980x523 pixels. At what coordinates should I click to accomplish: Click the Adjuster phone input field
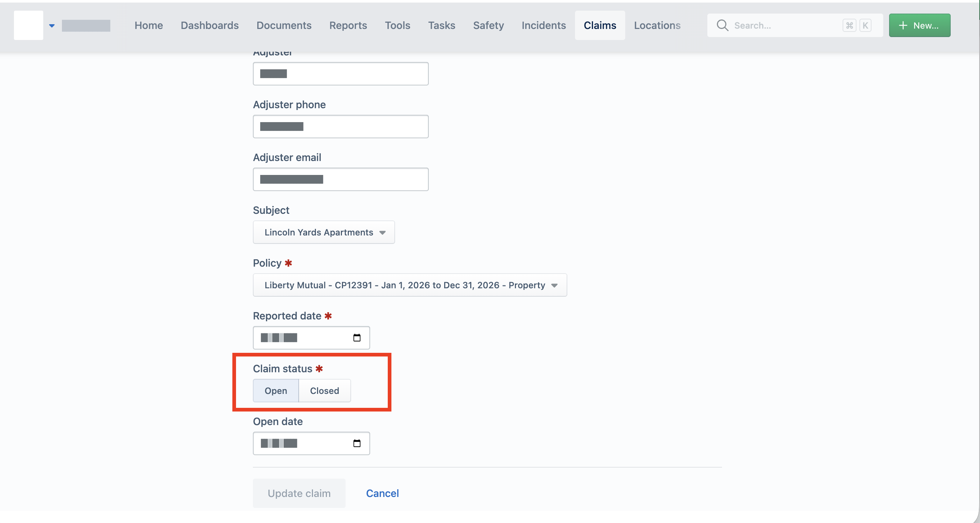(x=340, y=127)
